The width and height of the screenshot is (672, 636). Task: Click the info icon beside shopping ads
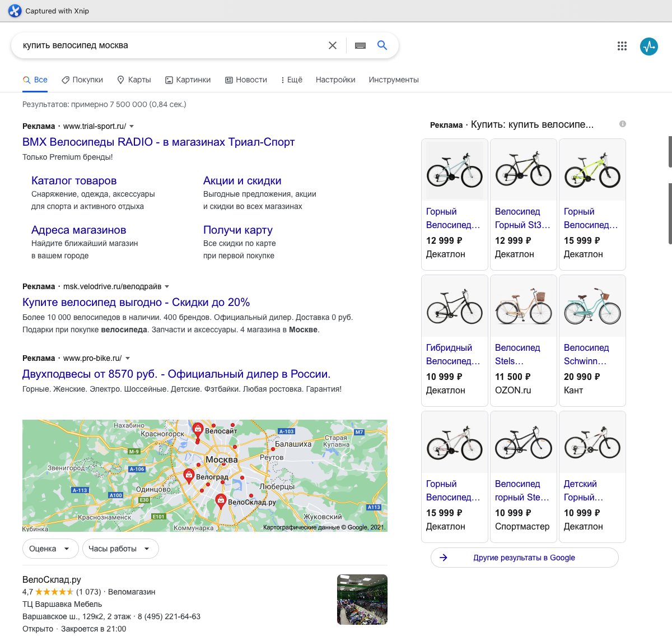click(x=623, y=124)
